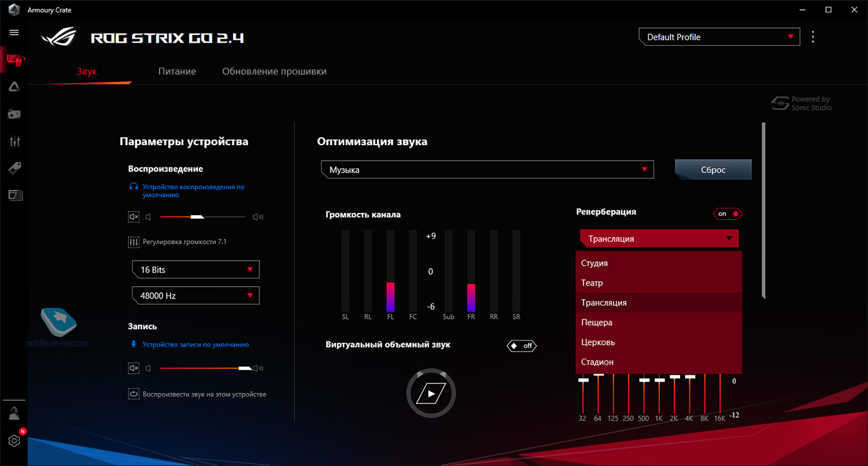This screenshot has height=466, width=868.
Task: Open the Featured deals tag icon
Action: [x=14, y=168]
